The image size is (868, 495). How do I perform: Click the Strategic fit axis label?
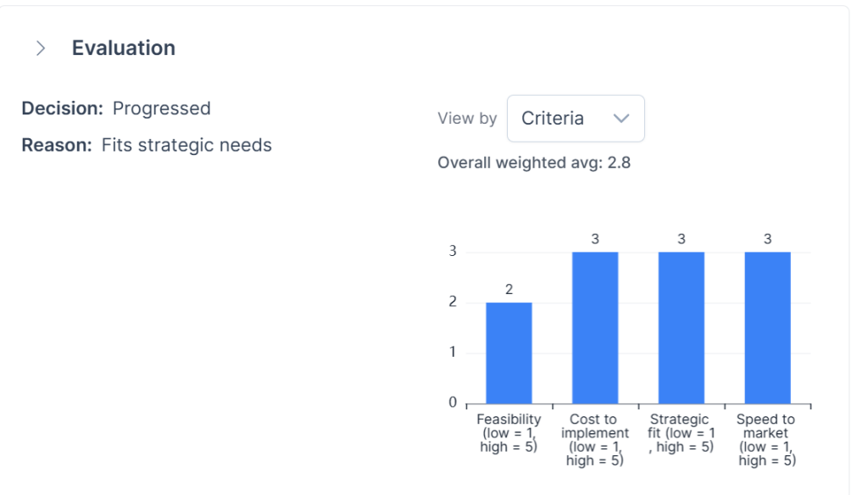point(682,433)
